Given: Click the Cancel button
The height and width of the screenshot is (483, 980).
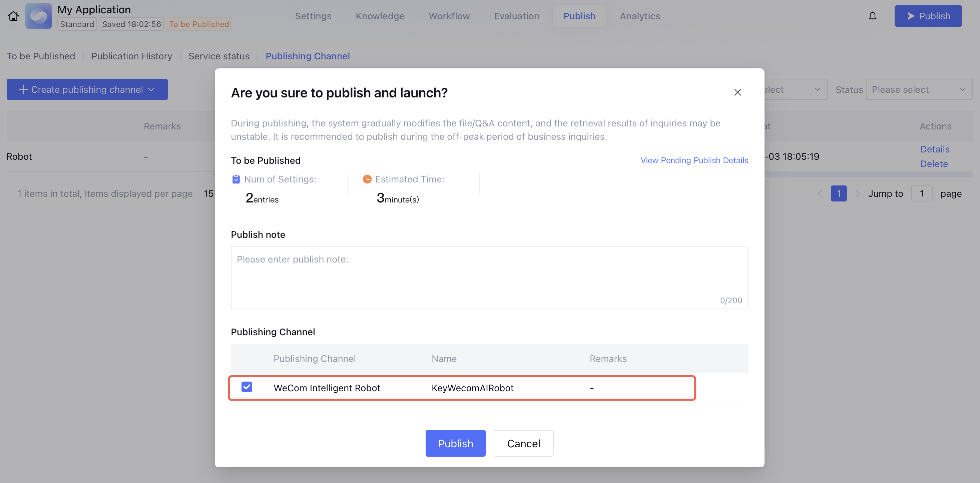Looking at the screenshot, I should [523, 443].
